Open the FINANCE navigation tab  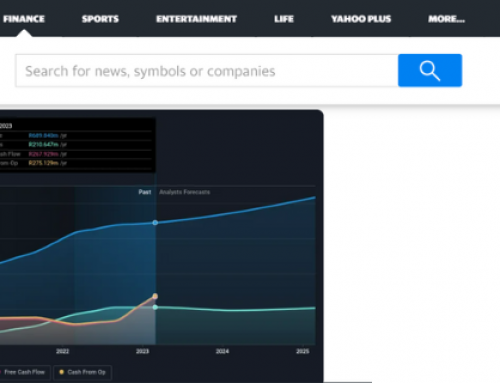tap(24, 19)
